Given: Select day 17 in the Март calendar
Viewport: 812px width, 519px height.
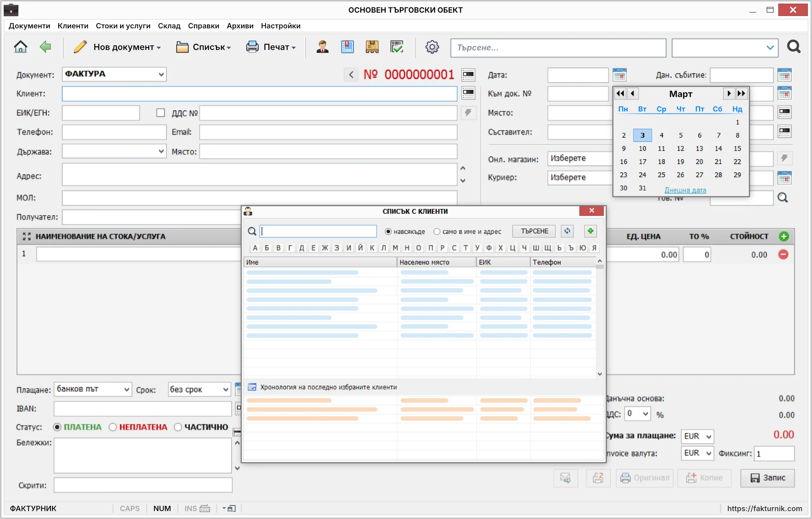Looking at the screenshot, I should click(642, 162).
